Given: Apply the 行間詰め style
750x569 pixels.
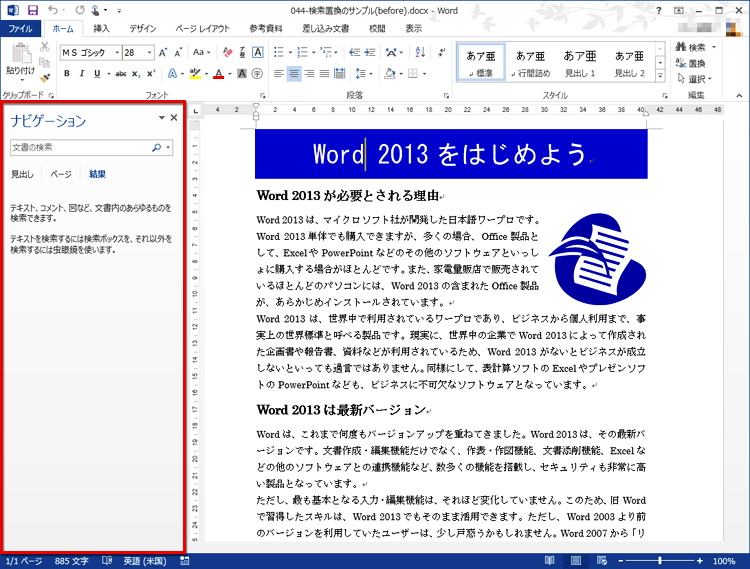Looking at the screenshot, I should click(x=530, y=63).
